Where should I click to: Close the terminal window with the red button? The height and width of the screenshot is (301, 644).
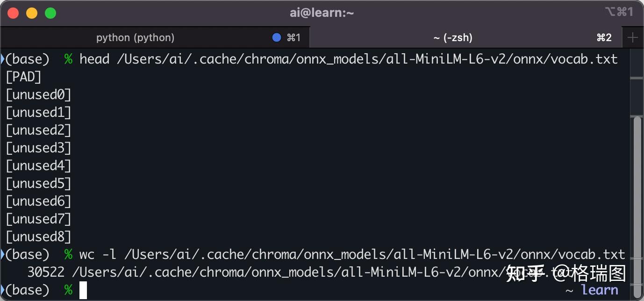tap(13, 13)
